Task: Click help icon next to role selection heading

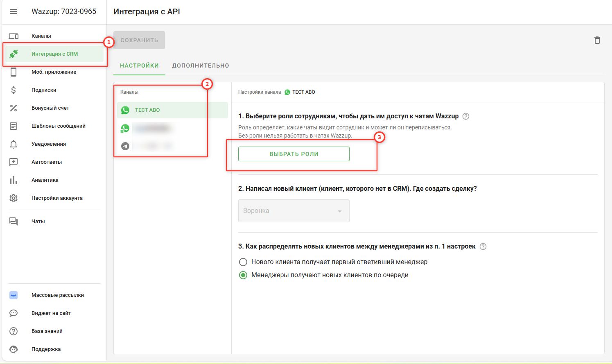Action: [x=465, y=116]
